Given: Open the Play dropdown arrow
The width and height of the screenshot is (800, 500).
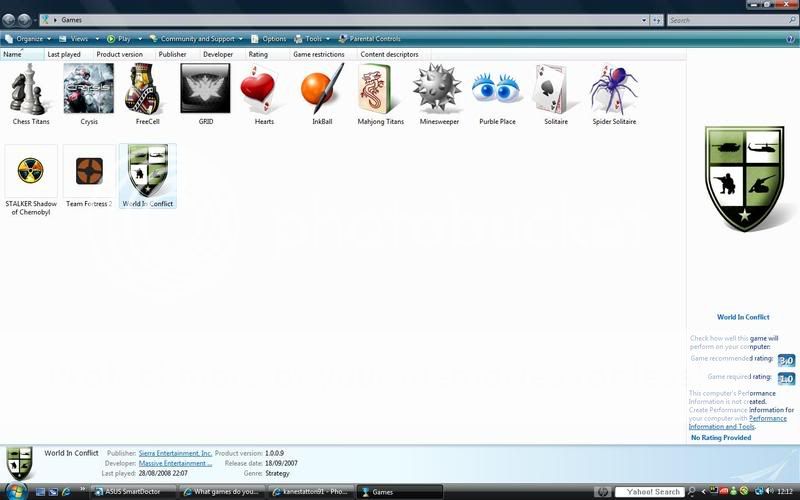Looking at the screenshot, I should 140,39.
